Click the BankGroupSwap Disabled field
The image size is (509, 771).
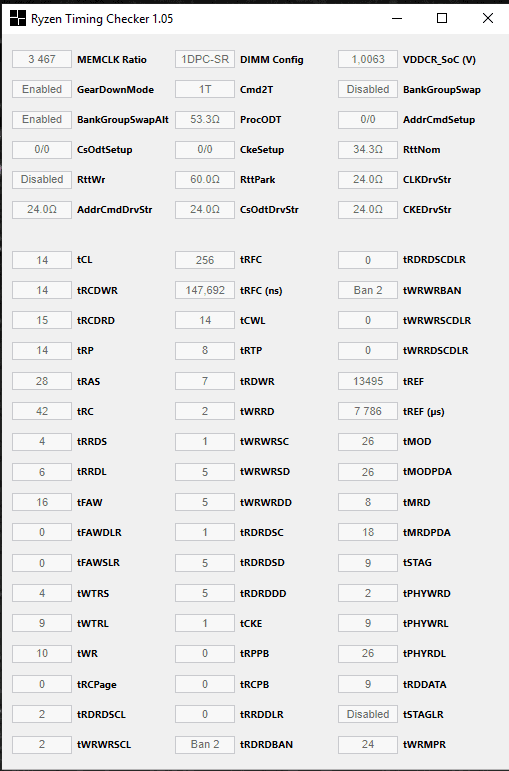pos(368,89)
